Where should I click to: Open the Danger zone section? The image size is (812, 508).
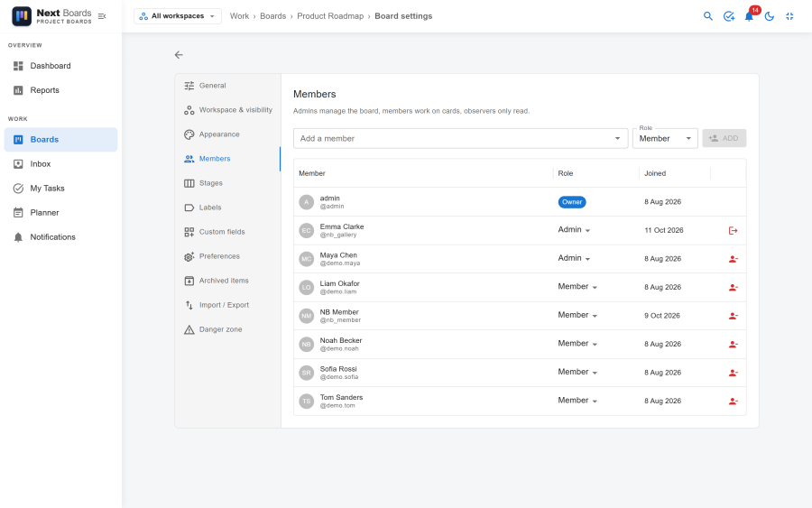coord(228,328)
